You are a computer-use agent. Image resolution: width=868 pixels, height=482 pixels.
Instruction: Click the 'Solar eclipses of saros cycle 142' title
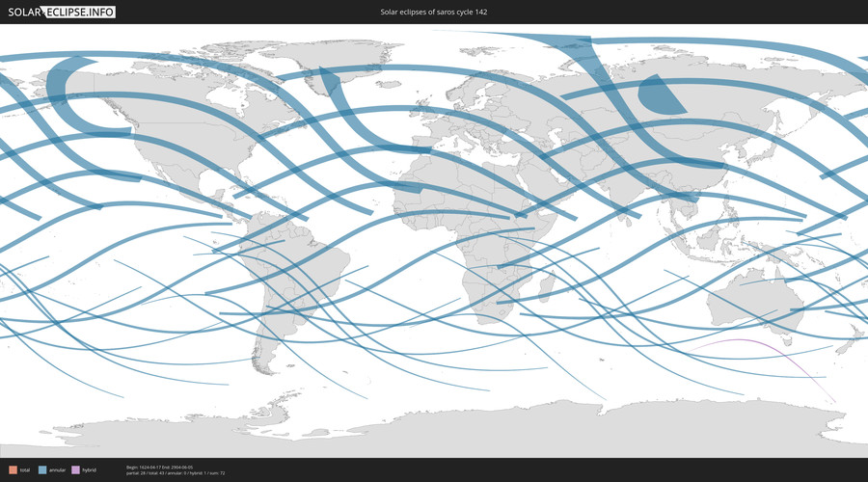pos(433,12)
